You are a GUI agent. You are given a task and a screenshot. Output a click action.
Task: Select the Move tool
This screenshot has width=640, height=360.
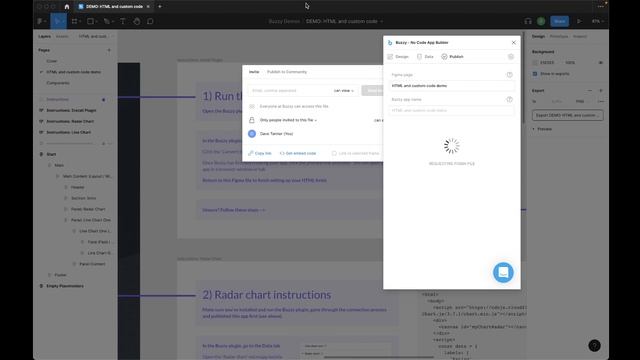tap(58, 21)
